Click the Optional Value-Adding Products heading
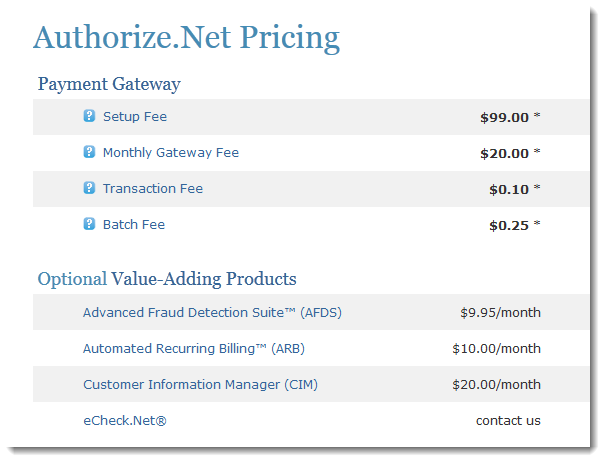605x462 pixels. [x=167, y=279]
